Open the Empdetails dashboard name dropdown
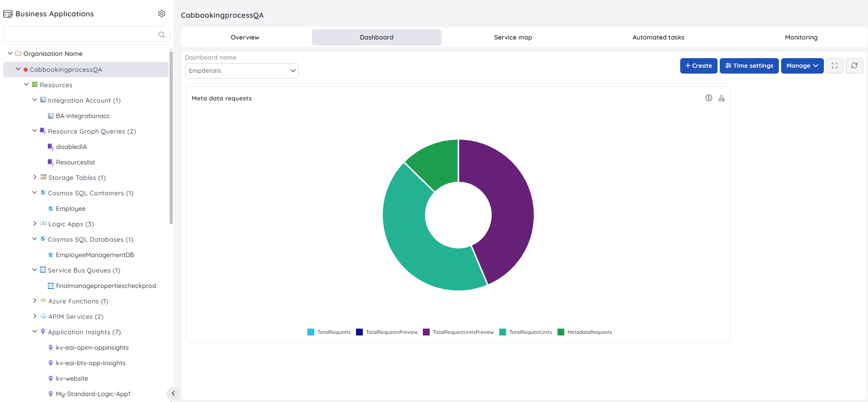The width and height of the screenshot is (868, 402). coord(241,71)
